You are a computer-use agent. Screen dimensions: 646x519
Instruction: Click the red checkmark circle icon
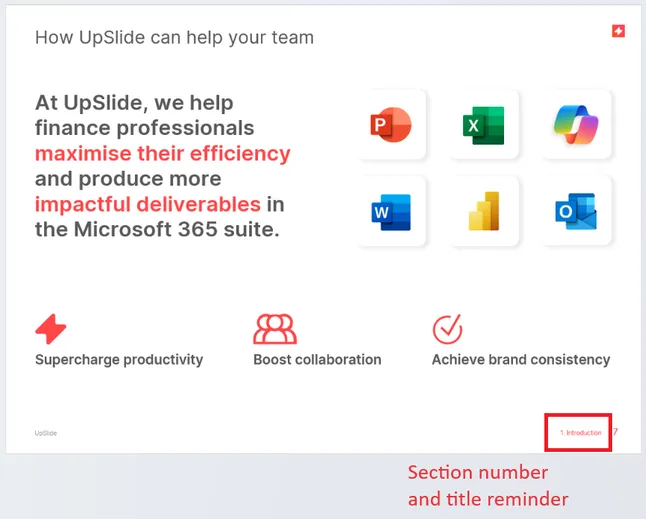447,329
